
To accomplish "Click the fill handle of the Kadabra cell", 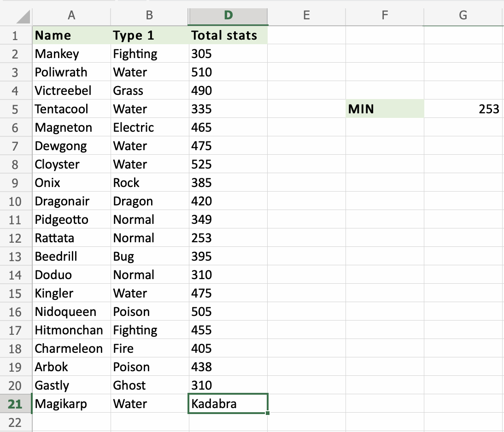I will pos(268,413).
